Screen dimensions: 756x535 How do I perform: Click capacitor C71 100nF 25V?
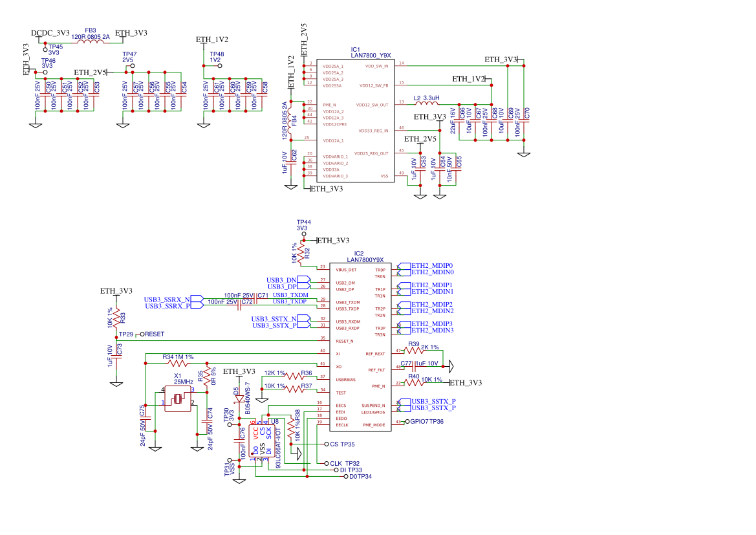256,300
